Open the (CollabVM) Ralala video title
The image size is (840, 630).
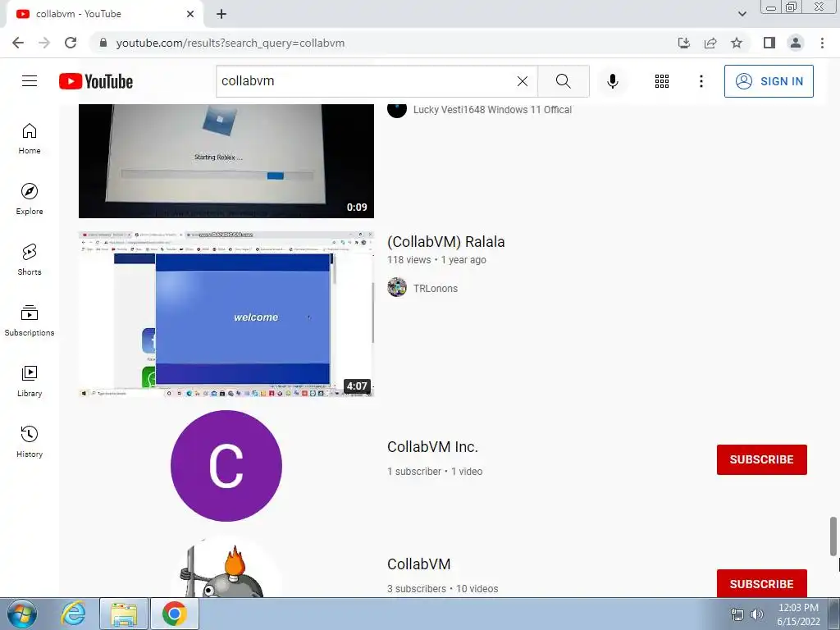445,242
